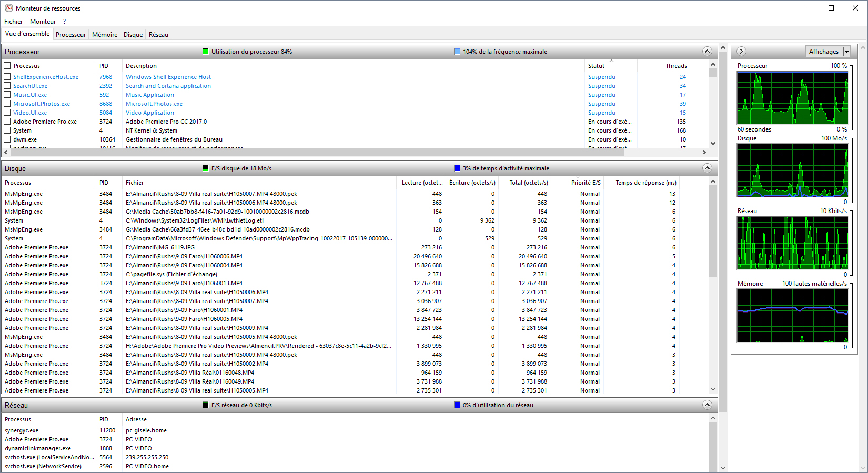
Task: Click the green processor usage indicator
Action: coord(206,52)
